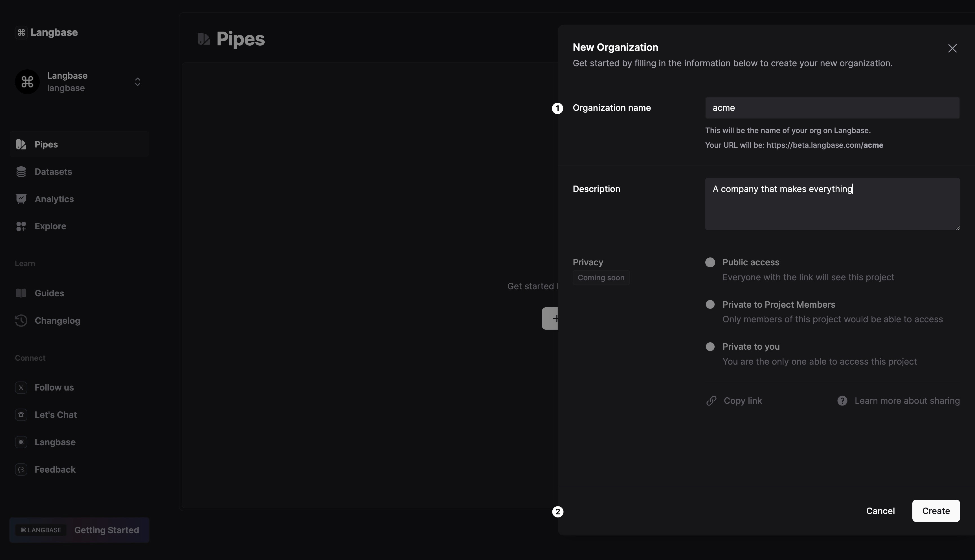Screen dimensions: 975x560
Task: Click the Datasets database icon
Action: click(x=21, y=172)
